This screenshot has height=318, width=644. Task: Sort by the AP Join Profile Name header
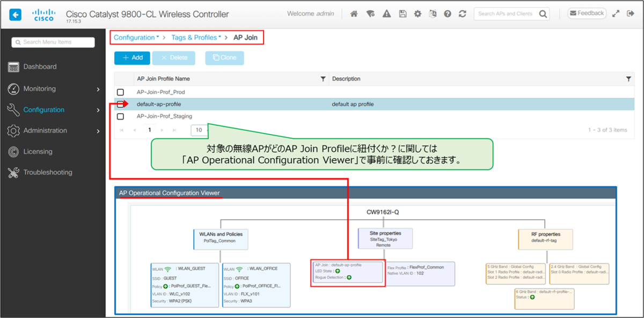point(163,79)
